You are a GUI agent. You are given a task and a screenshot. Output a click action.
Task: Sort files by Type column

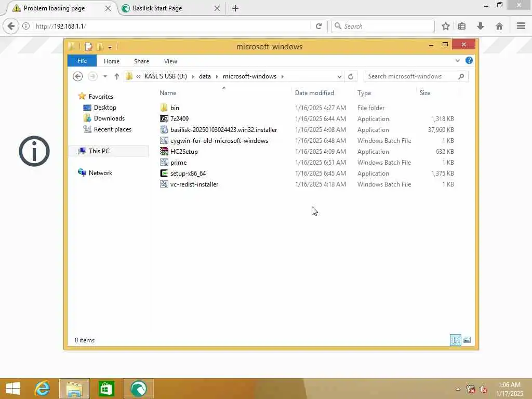tap(364, 92)
